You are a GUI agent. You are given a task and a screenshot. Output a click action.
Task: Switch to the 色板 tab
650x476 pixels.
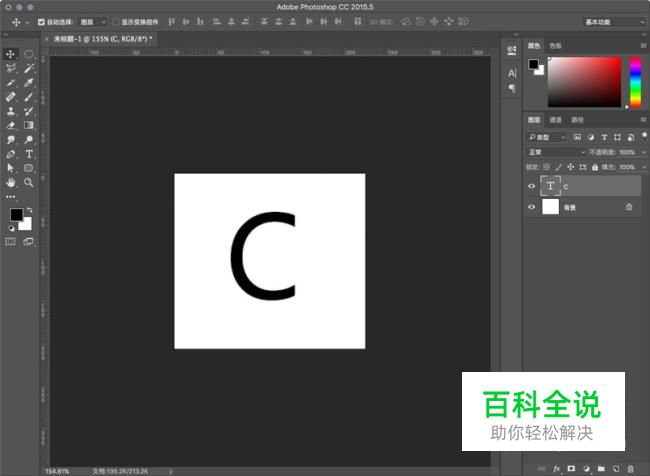555,45
